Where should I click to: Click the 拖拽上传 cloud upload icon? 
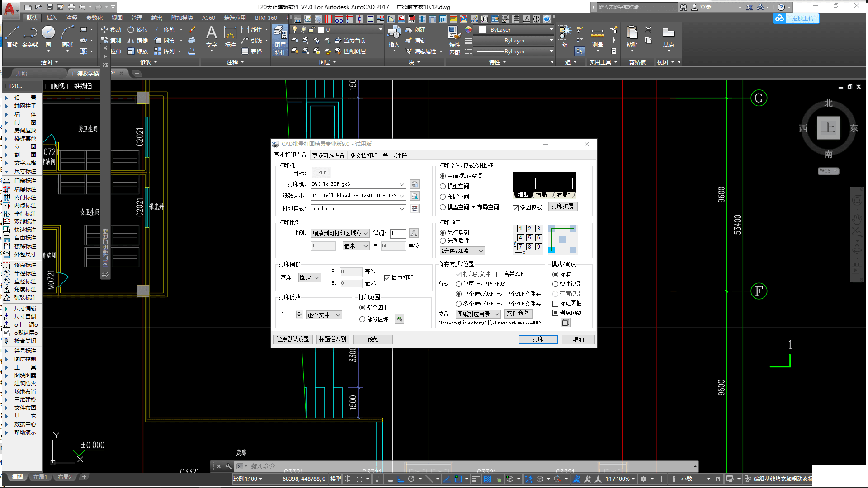pyautogui.click(x=779, y=18)
